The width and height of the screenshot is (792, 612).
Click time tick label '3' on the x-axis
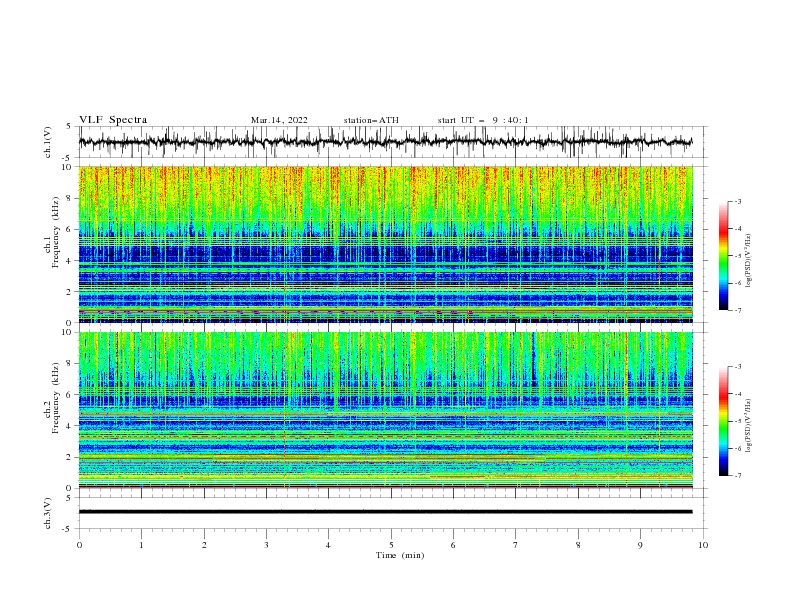pyautogui.click(x=266, y=545)
